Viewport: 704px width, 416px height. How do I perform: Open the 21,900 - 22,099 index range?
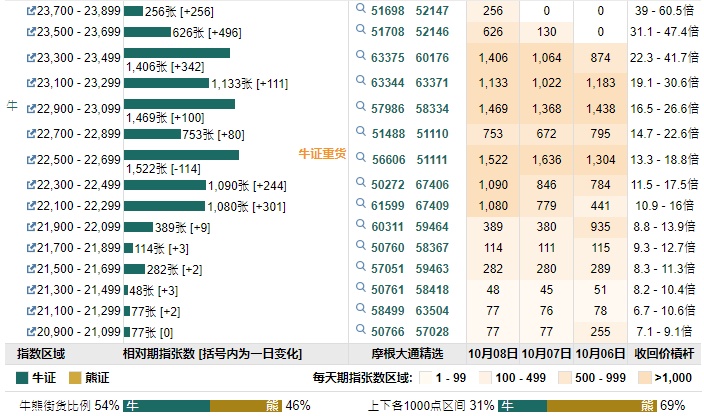coord(77,227)
